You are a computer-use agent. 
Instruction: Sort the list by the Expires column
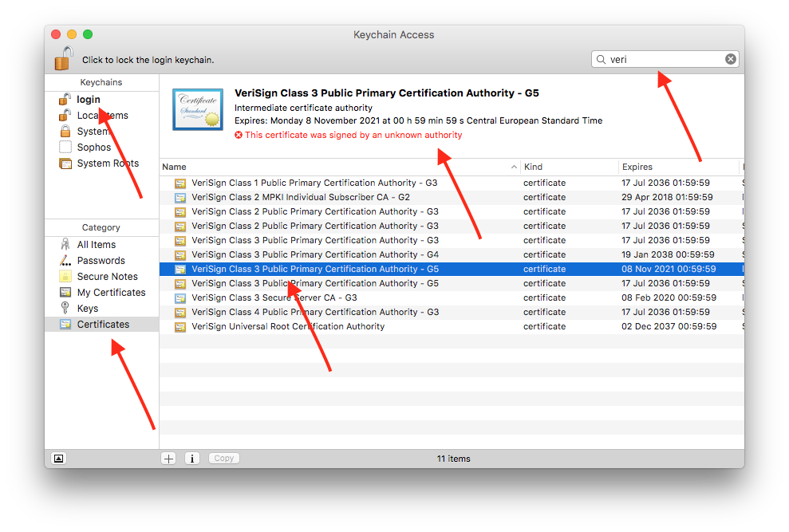[x=679, y=167]
